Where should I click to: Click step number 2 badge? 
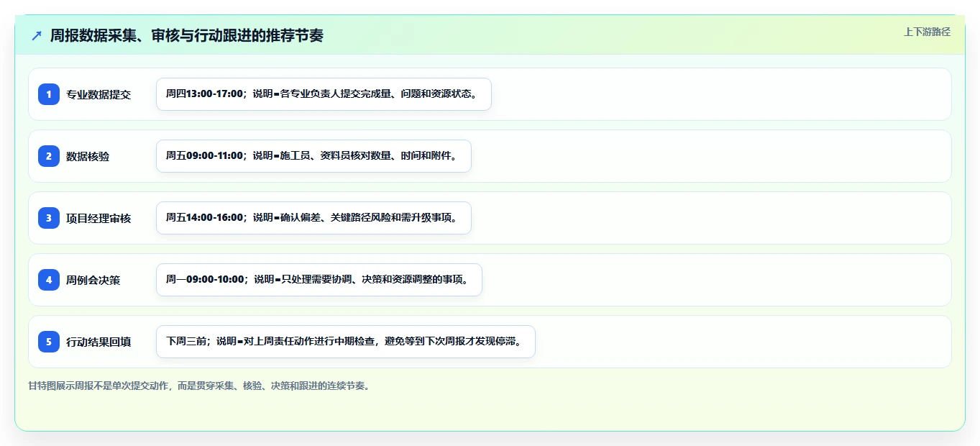pyautogui.click(x=49, y=156)
